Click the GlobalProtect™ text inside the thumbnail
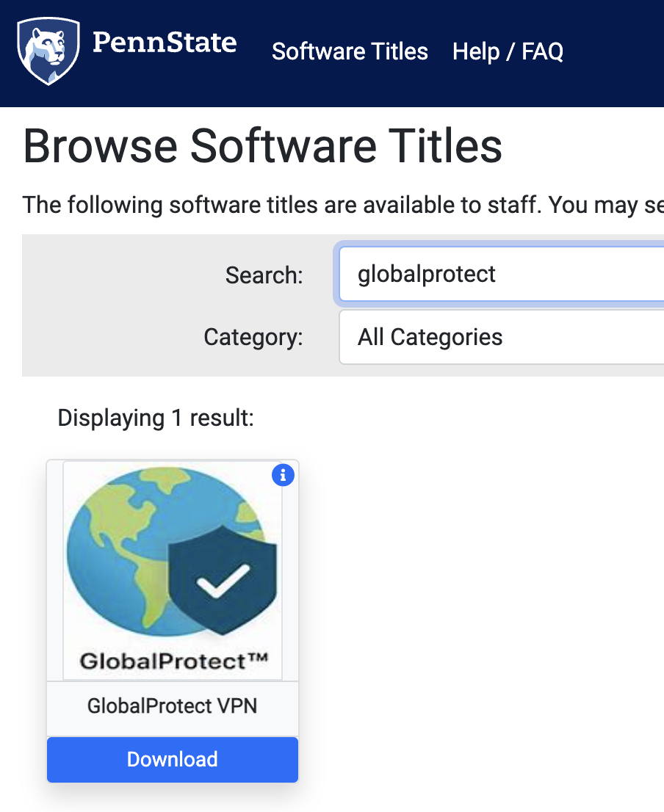 (x=173, y=661)
